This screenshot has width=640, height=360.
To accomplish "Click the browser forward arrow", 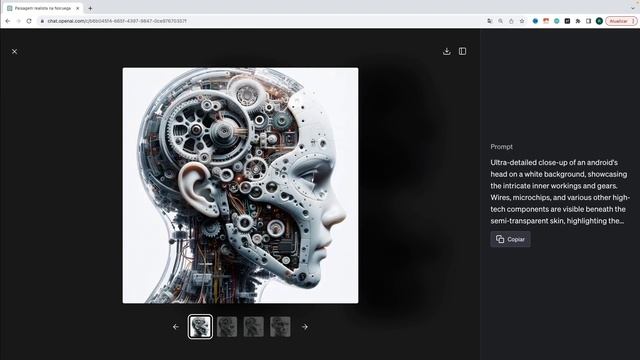I will (x=18, y=21).
